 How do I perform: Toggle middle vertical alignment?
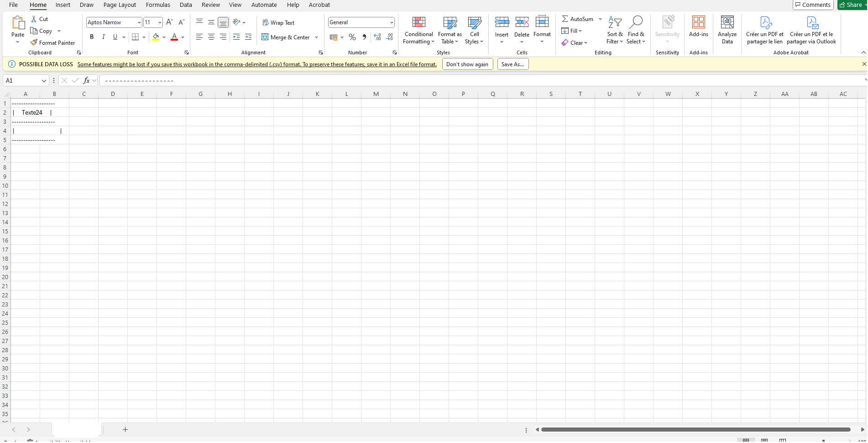click(x=211, y=22)
